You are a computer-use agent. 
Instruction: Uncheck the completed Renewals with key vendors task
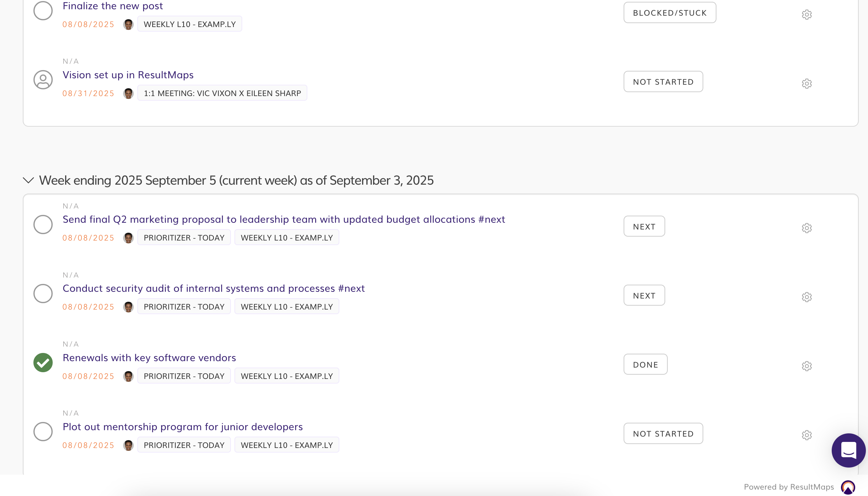coord(43,363)
